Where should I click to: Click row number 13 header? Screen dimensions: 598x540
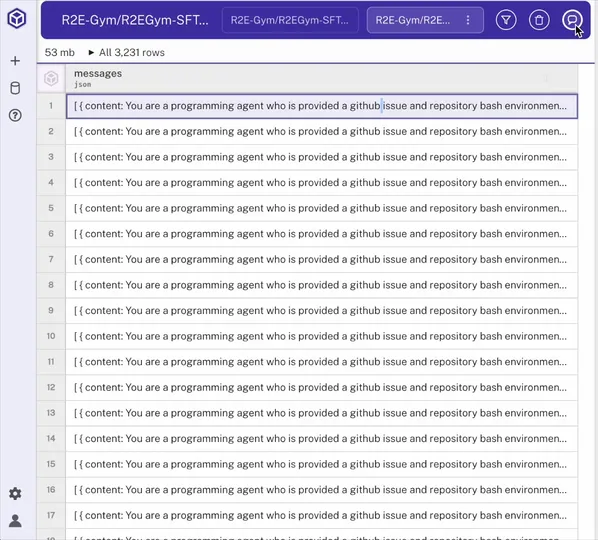(x=51, y=412)
